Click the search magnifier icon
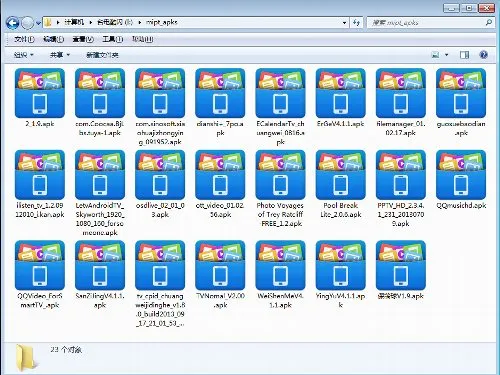500x375 pixels. coord(489,23)
